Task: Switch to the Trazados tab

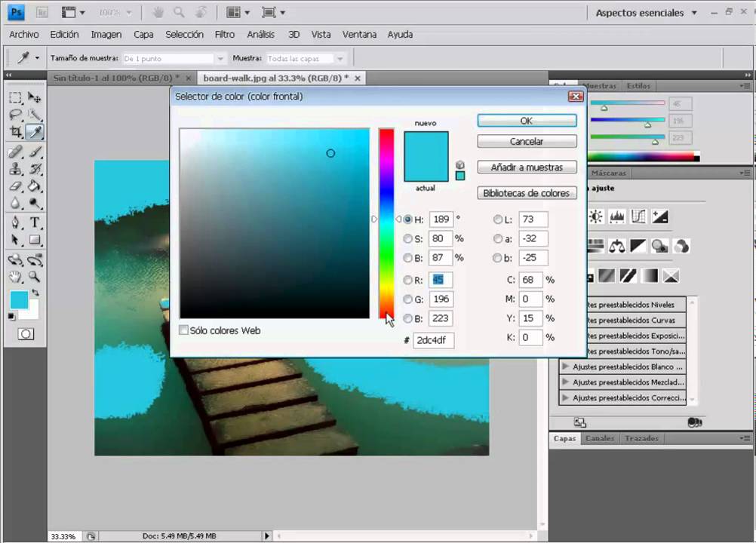Action: [641, 438]
